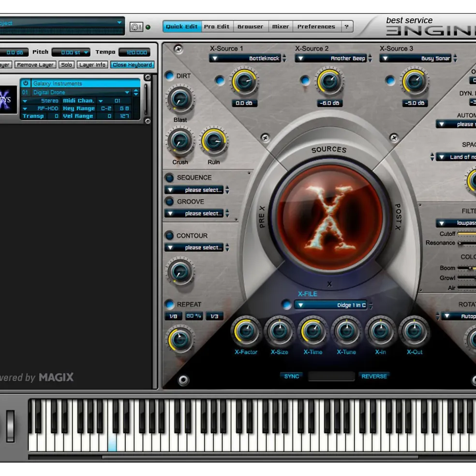Toggle X-Source 2 enable light
The width and height of the screenshot is (476, 476).
[305, 80]
